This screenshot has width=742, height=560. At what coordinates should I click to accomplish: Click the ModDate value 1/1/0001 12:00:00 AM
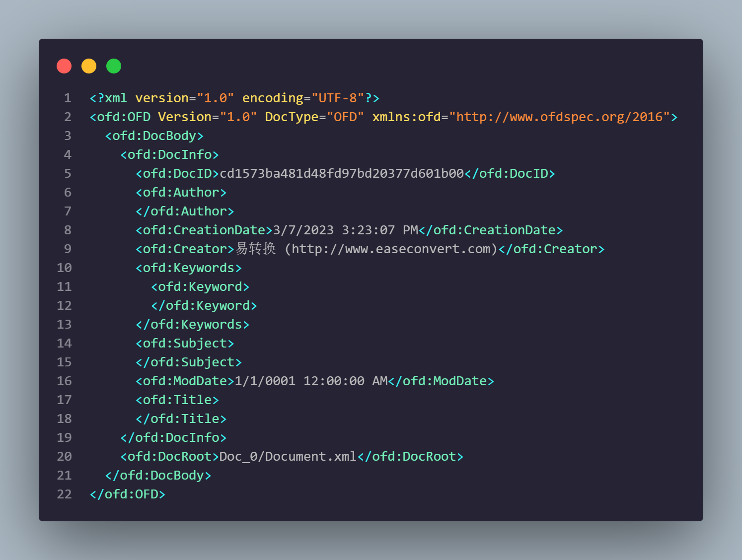[311, 381]
